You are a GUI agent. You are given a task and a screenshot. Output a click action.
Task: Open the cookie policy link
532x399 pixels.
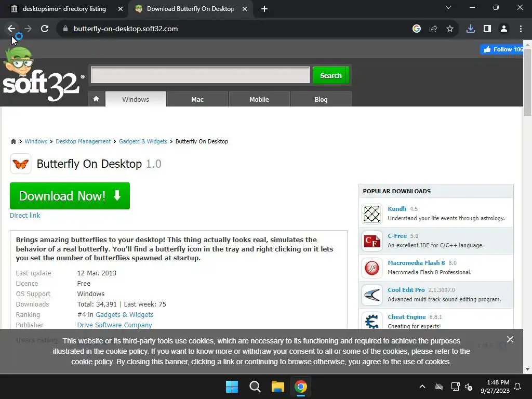click(x=91, y=362)
